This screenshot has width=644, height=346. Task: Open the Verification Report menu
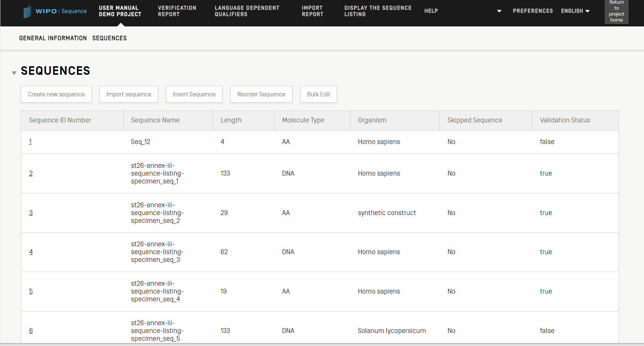[x=177, y=11]
